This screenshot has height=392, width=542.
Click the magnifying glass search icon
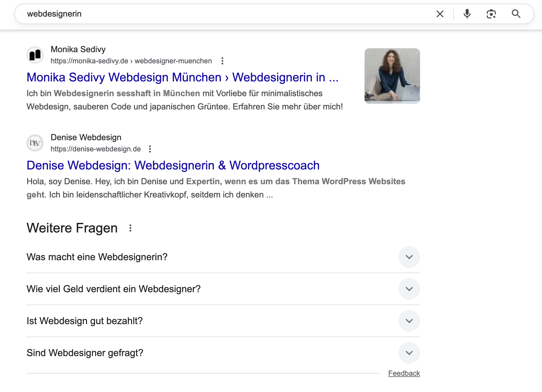tap(516, 14)
